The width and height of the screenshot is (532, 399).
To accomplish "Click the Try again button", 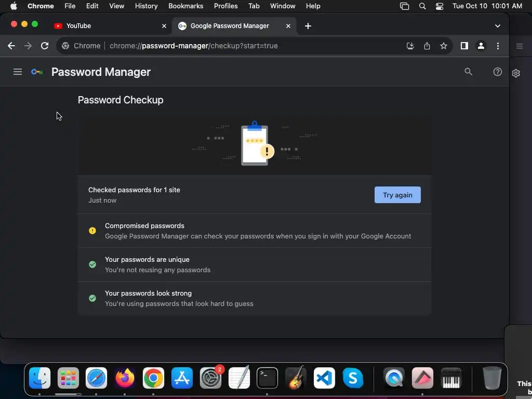I will pyautogui.click(x=397, y=195).
